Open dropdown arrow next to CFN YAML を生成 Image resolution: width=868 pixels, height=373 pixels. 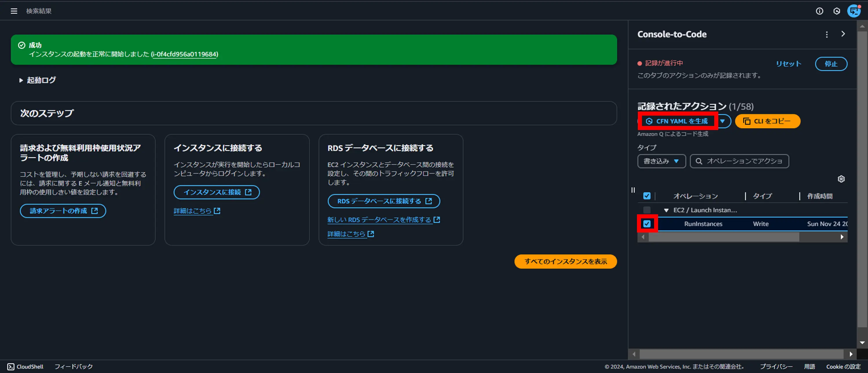(723, 121)
